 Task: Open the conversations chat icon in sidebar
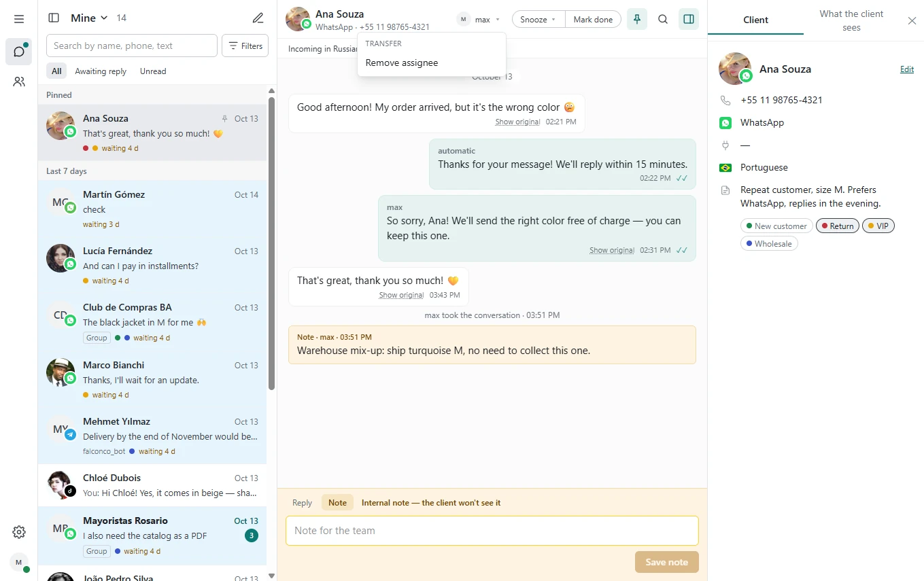19,52
